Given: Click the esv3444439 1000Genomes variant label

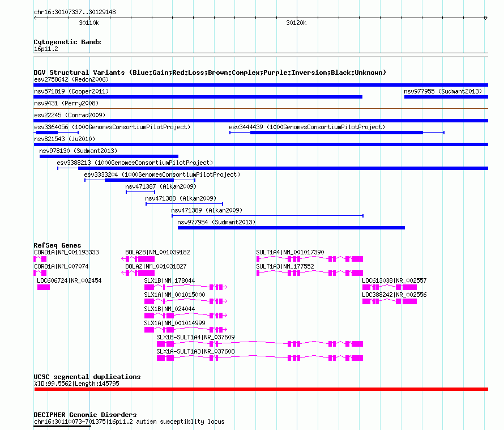Looking at the screenshot, I should 307,127.
